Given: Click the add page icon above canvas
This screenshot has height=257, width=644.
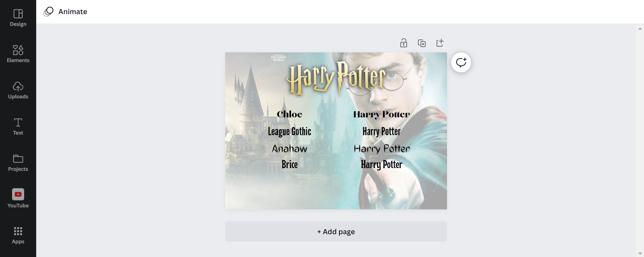Looking at the screenshot, I should pyautogui.click(x=440, y=43).
